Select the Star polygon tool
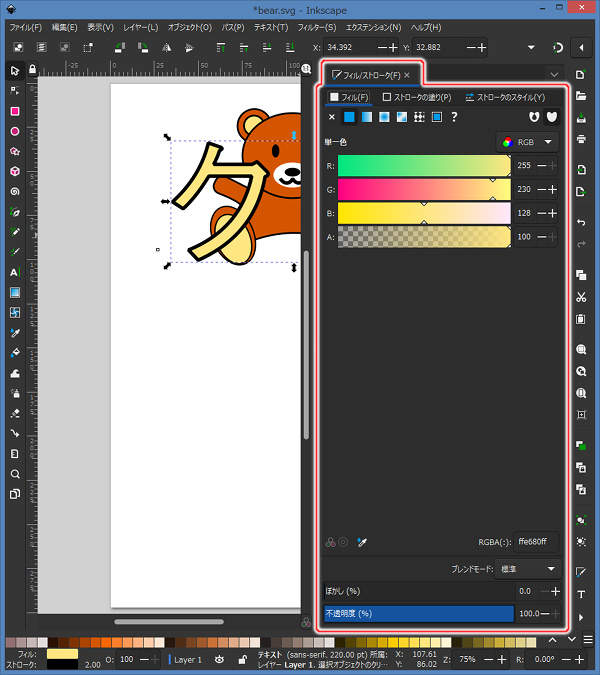 pos(15,151)
